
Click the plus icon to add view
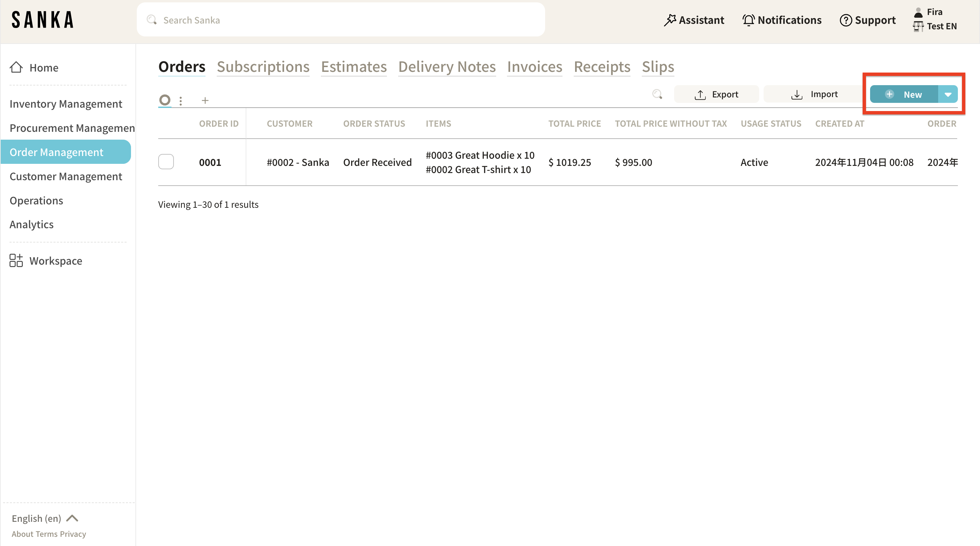pyautogui.click(x=205, y=100)
